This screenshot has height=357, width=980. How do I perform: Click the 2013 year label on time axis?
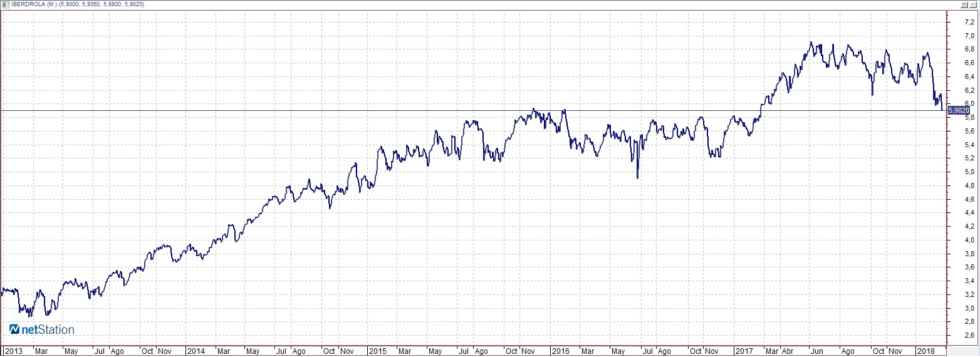(13, 351)
